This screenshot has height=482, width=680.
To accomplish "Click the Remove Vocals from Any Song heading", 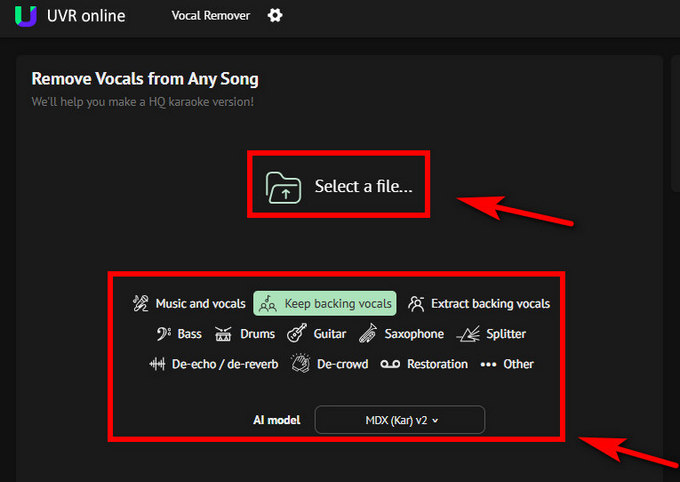I will [x=145, y=79].
